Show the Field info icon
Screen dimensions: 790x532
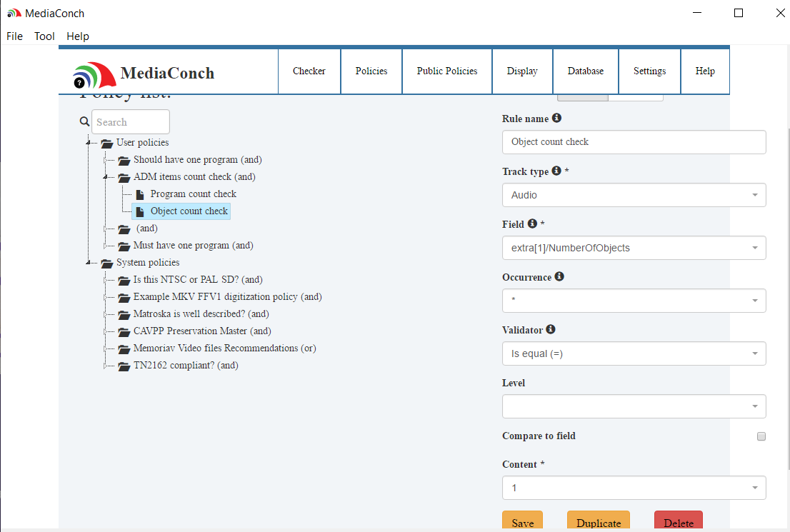point(532,224)
